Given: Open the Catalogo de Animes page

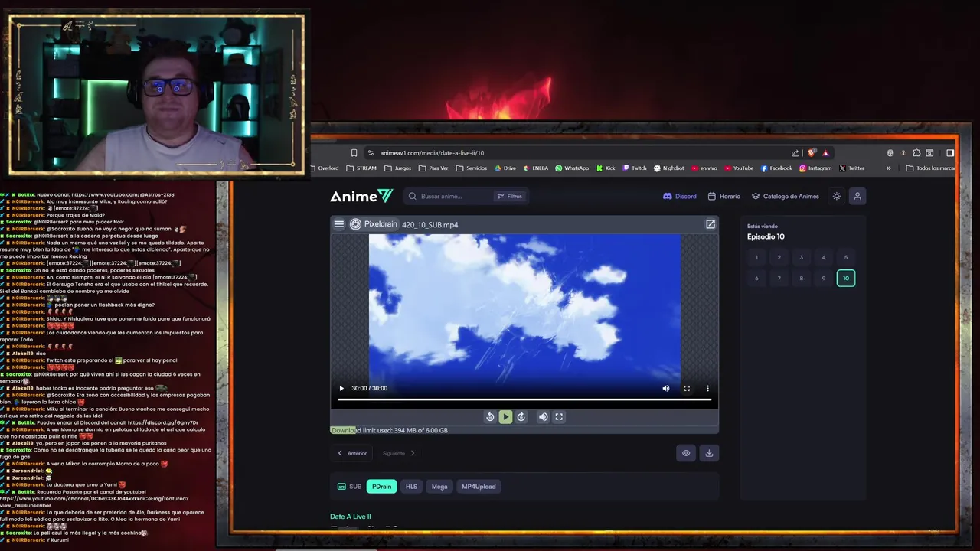Looking at the screenshot, I should click(786, 196).
